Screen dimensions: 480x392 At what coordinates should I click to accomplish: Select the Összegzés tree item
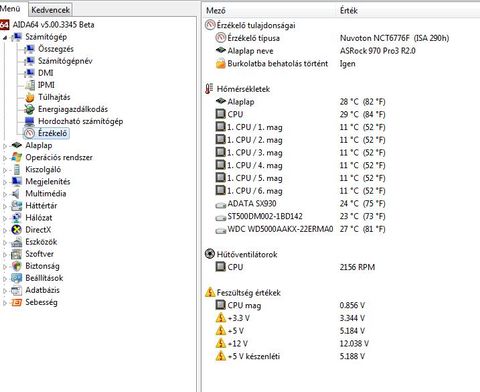click(x=56, y=49)
